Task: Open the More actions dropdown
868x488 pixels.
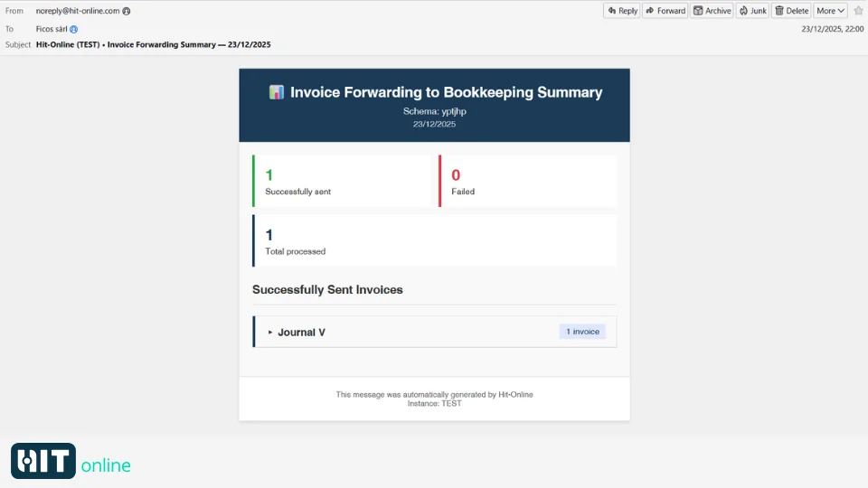Action: 830,11
